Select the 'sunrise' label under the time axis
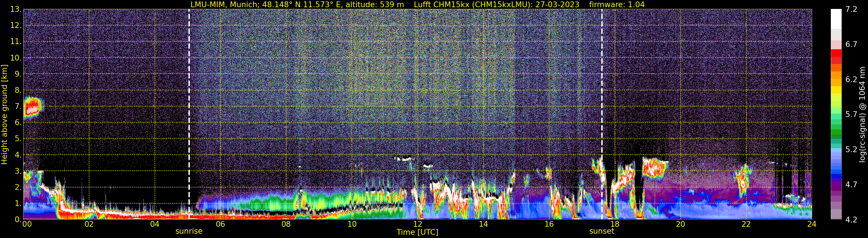Viewport: 868px width, 238px height. (x=189, y=231)
